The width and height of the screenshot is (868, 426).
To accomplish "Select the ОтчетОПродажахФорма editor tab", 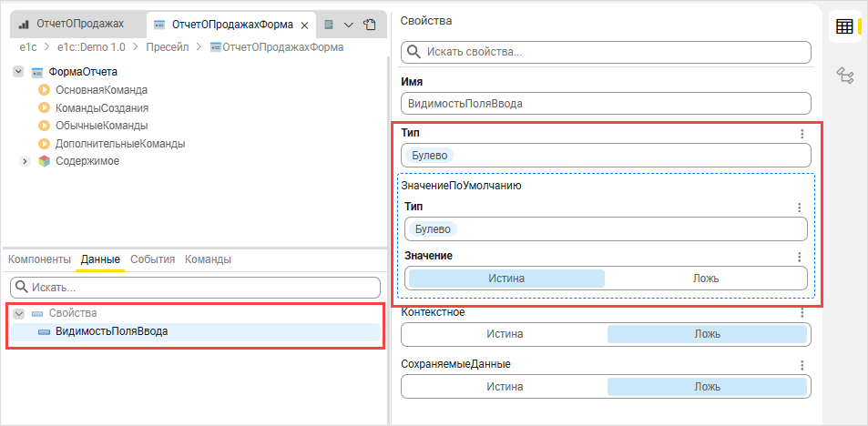I will (230, 25).
